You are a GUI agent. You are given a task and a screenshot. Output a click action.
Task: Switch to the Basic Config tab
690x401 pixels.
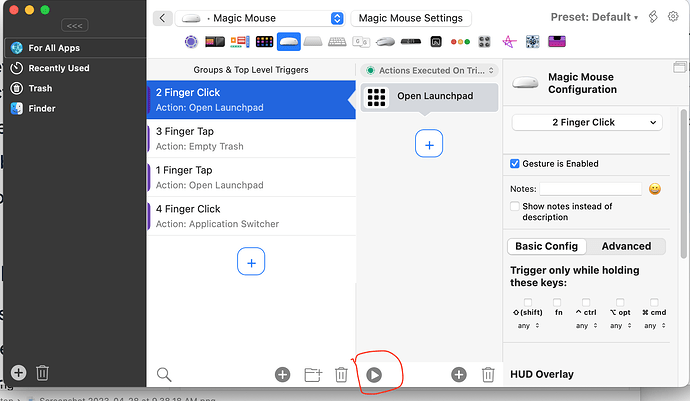[547, 246]
